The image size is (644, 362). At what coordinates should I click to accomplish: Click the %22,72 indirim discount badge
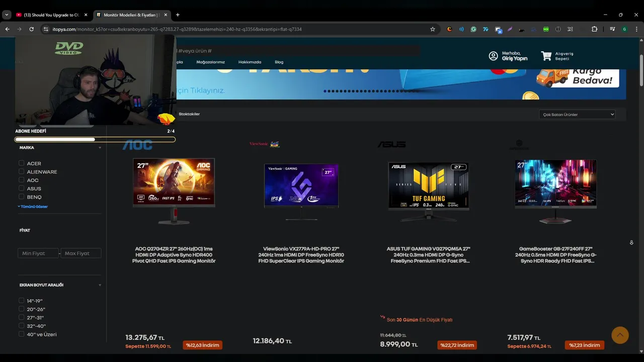pyautogui.click(x=457, y=345)
